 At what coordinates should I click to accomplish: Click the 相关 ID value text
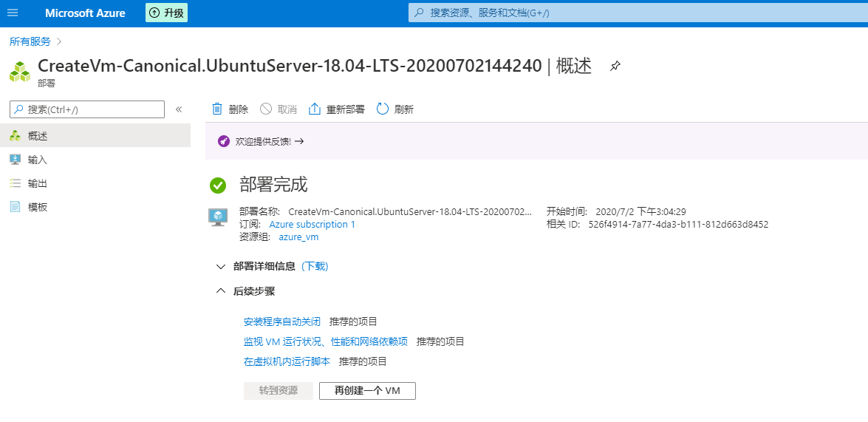(x=678, y=224)
